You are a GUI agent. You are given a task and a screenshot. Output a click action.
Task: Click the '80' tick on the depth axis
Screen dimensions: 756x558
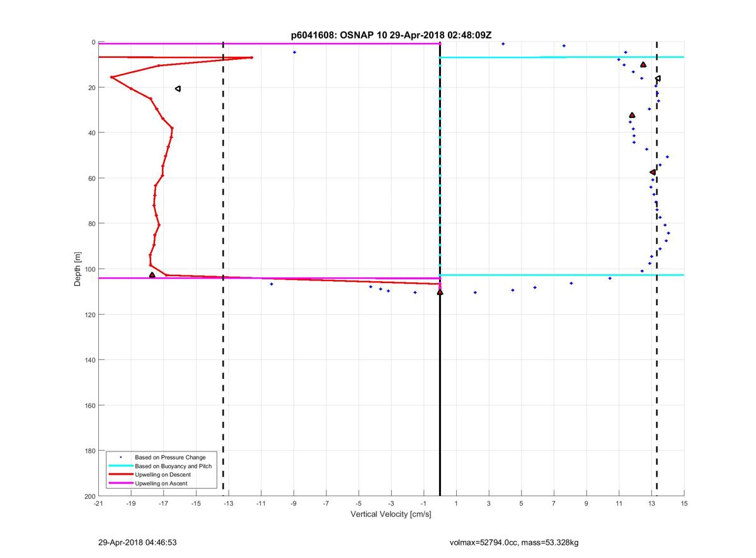pyautogui.click(x=91, y=224)
